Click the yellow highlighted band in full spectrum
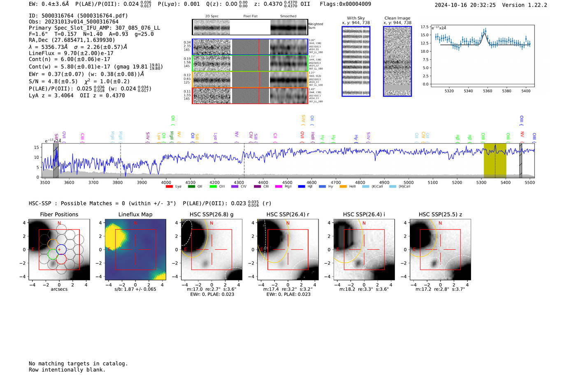This screenshot has height=392, width=576. coord(495,161)
